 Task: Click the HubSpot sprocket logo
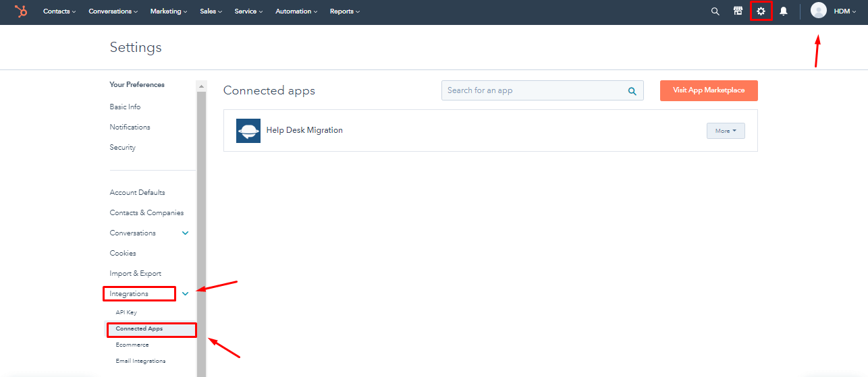point(21,11)
